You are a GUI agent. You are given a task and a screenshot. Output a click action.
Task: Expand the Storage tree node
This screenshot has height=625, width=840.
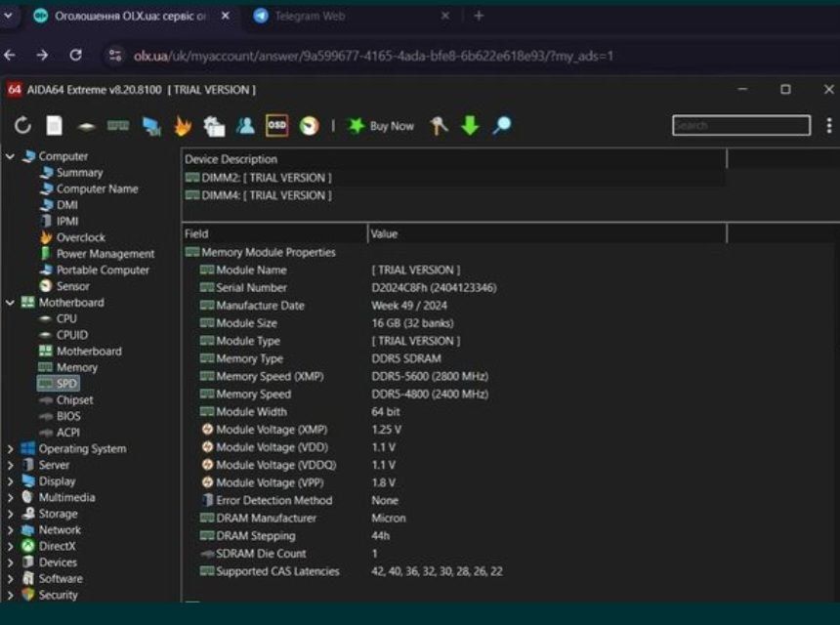pos(10,514)
